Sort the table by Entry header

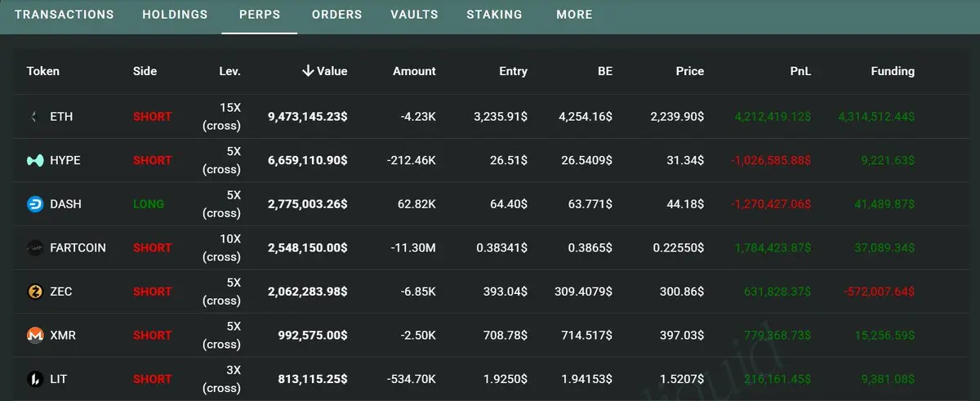513,71
